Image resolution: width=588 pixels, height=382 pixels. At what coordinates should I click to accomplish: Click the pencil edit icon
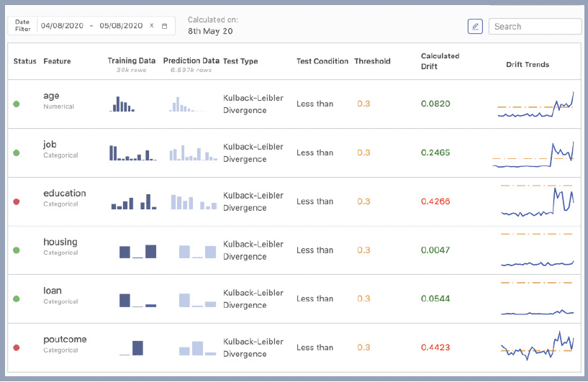pos(475,26)
